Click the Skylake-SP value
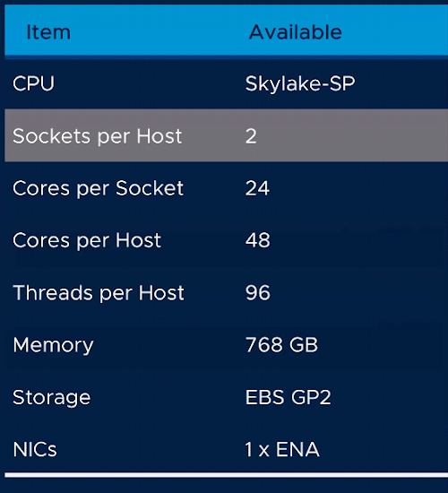 300,84
